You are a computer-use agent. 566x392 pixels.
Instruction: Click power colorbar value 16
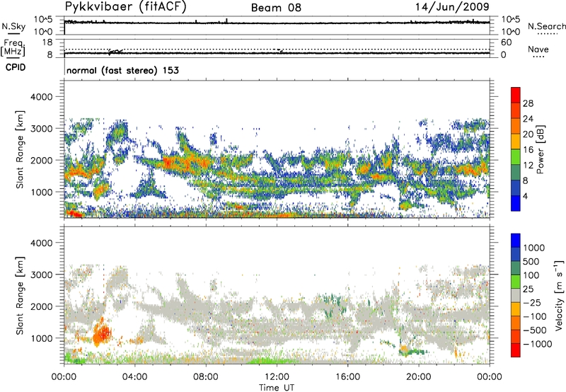point(528,150)
